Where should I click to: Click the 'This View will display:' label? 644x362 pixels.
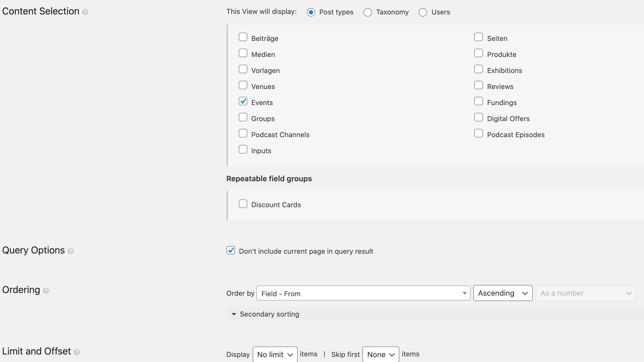coord(262,11)
